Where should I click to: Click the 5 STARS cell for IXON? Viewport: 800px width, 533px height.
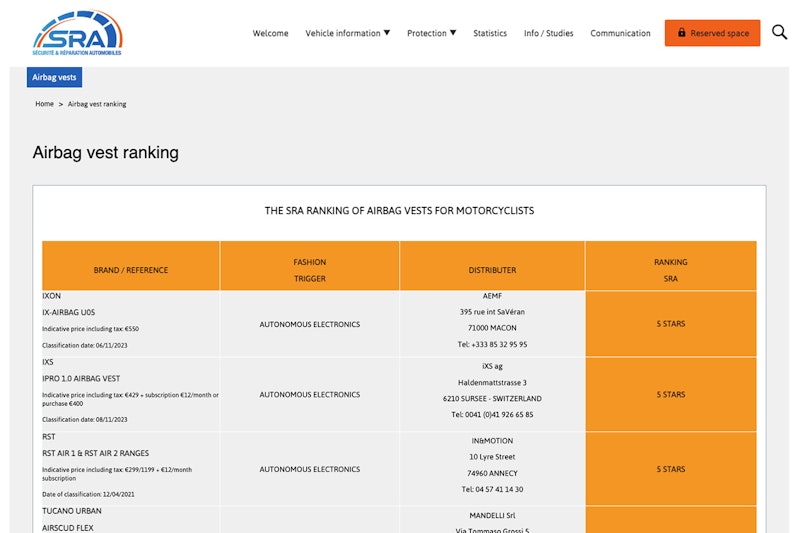pos(670,324)
